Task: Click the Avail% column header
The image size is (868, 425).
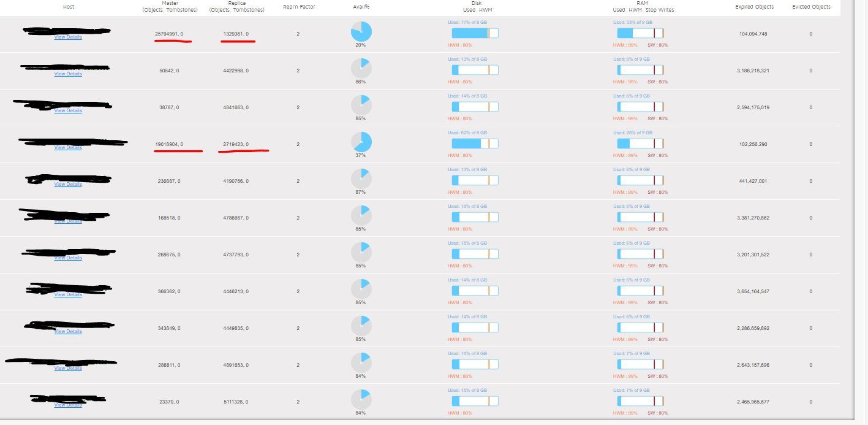Action: tap(361, 7)
